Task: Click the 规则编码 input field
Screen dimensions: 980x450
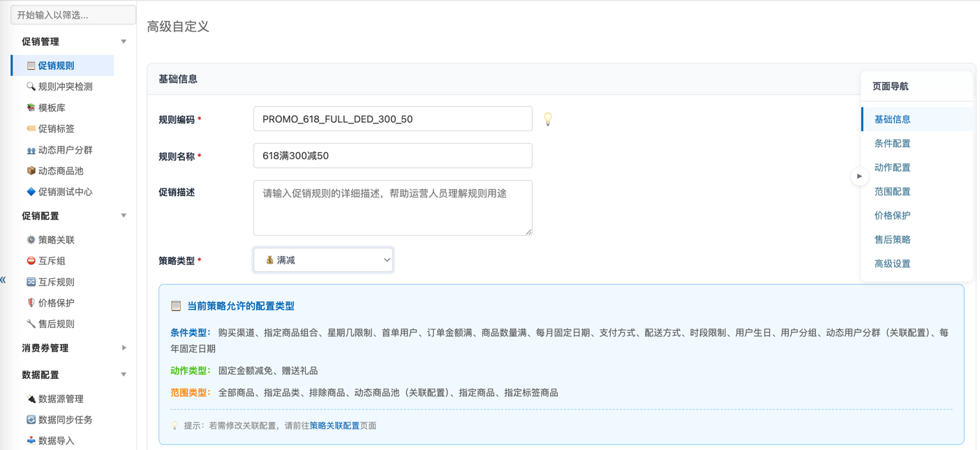Action: [x=393, y=119]
